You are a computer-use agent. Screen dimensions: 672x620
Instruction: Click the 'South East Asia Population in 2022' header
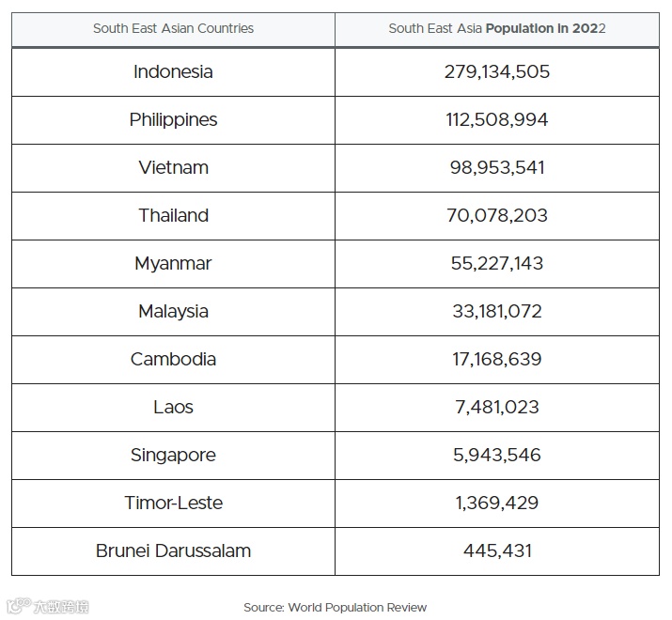496,28
